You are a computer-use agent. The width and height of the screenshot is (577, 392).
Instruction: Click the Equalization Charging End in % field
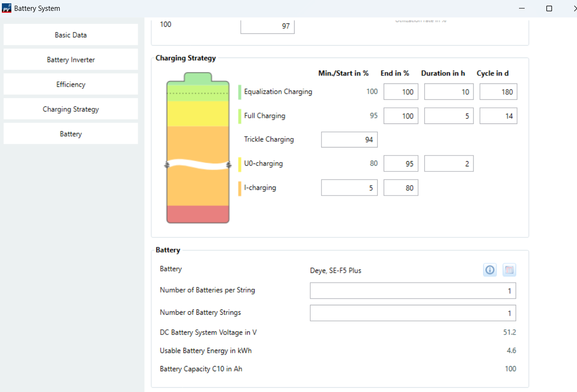pyautogui.click(x=401, y=92)
